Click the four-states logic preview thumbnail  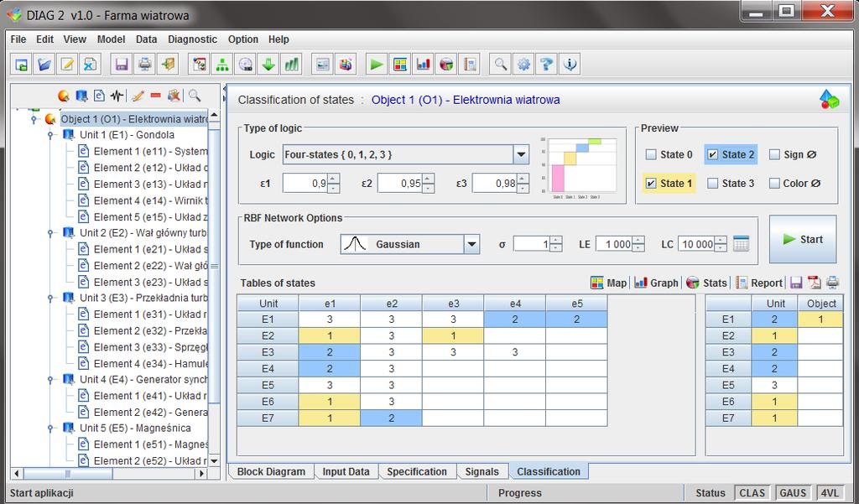coord(579,167)
